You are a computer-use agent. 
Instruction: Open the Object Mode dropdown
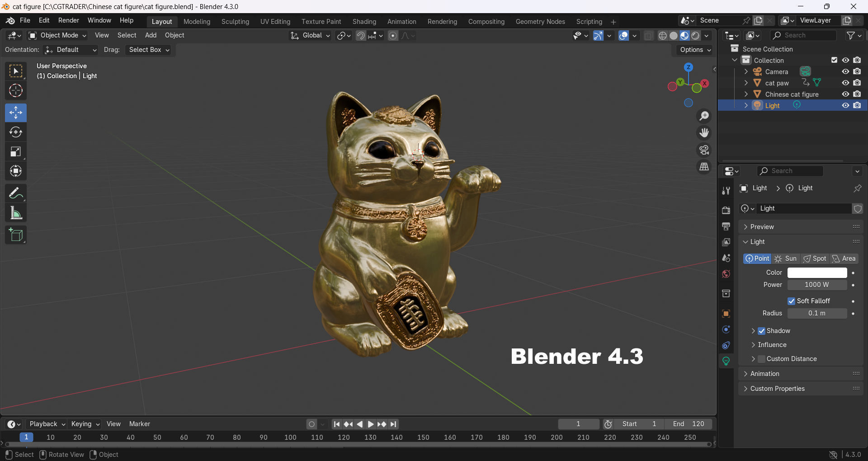[57, 35]
